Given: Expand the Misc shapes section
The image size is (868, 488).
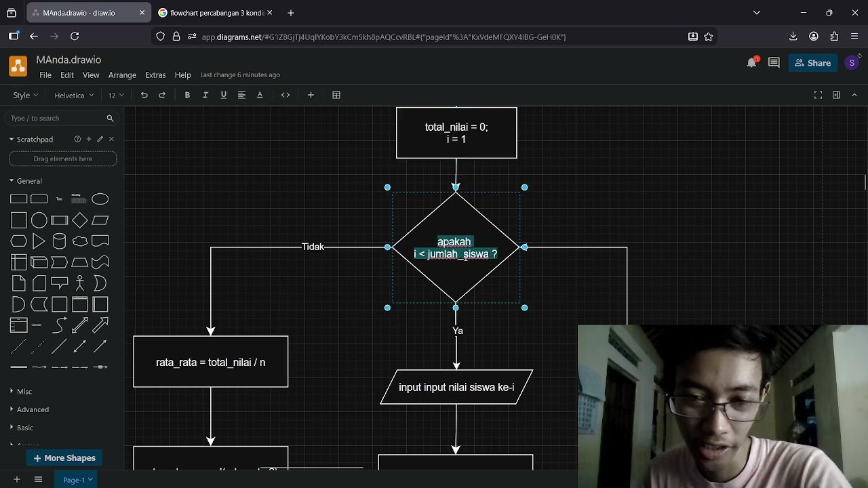Looking at the screenshot, I should (24, 392).
